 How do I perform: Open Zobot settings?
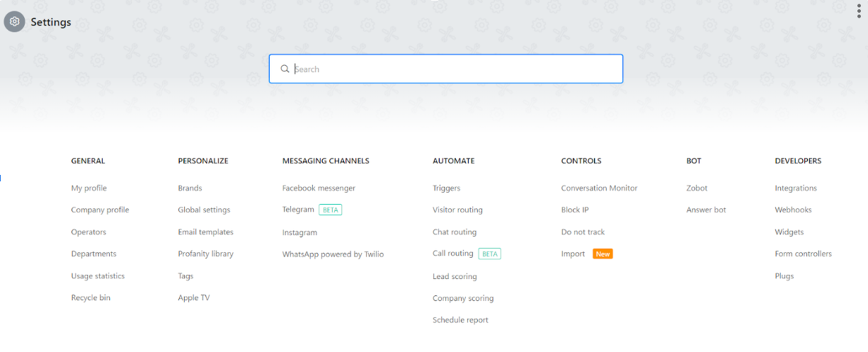697,188
